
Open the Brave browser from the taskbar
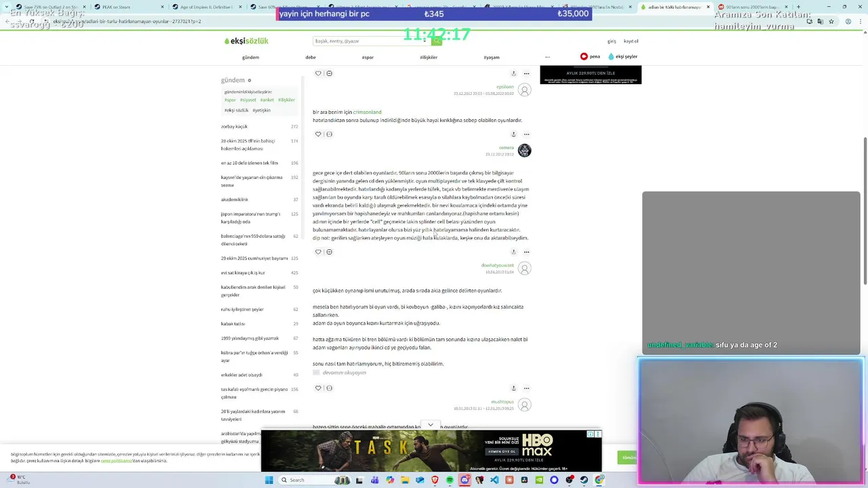[435, 480]
